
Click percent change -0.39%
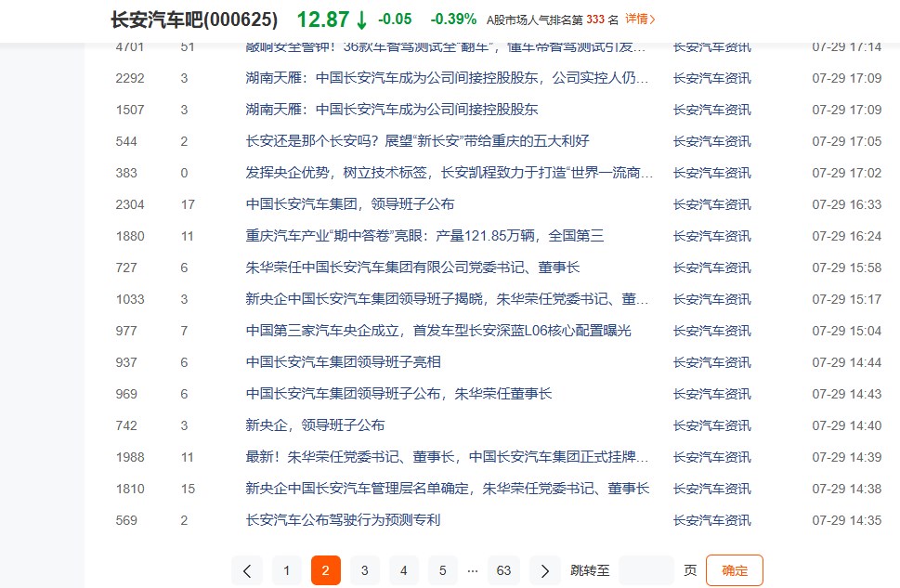point(453,19)
